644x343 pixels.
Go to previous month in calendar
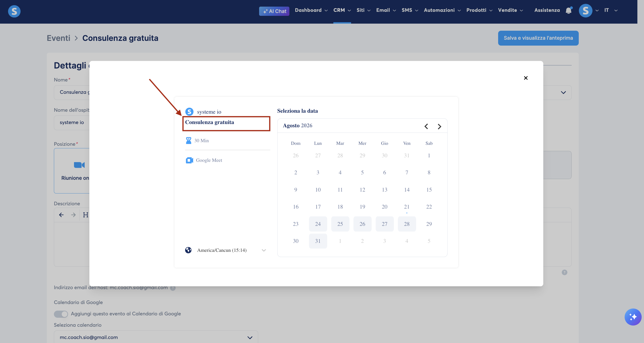(x=426, y=126)
